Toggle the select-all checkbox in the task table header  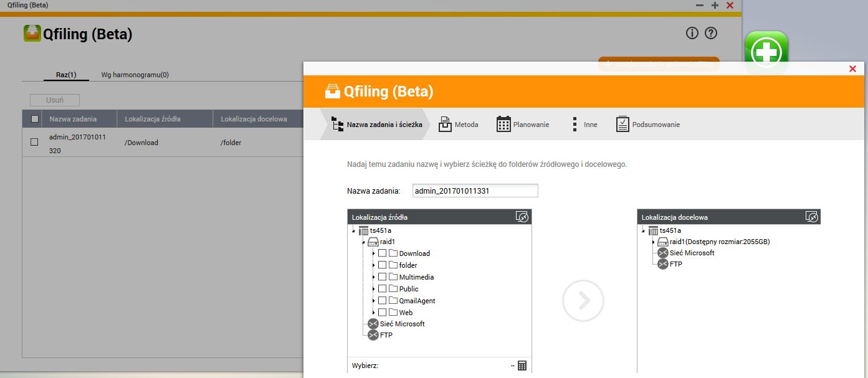click(x=35, y=119)
